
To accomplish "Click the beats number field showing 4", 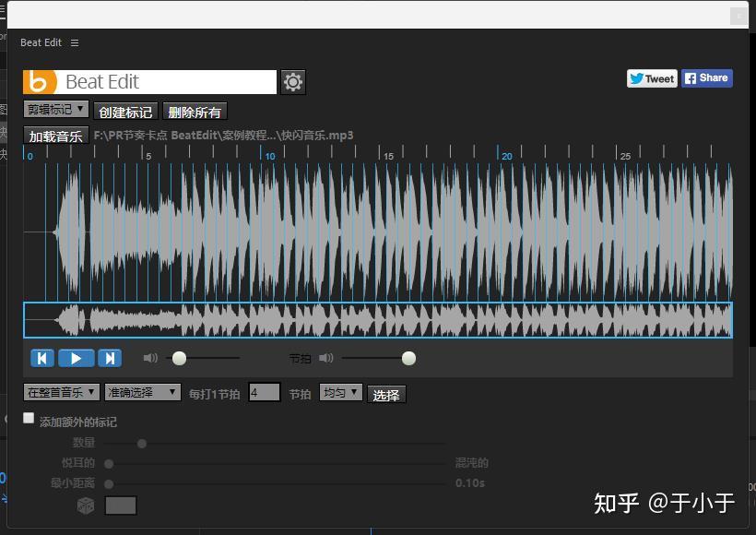I will tap(265, 392).
